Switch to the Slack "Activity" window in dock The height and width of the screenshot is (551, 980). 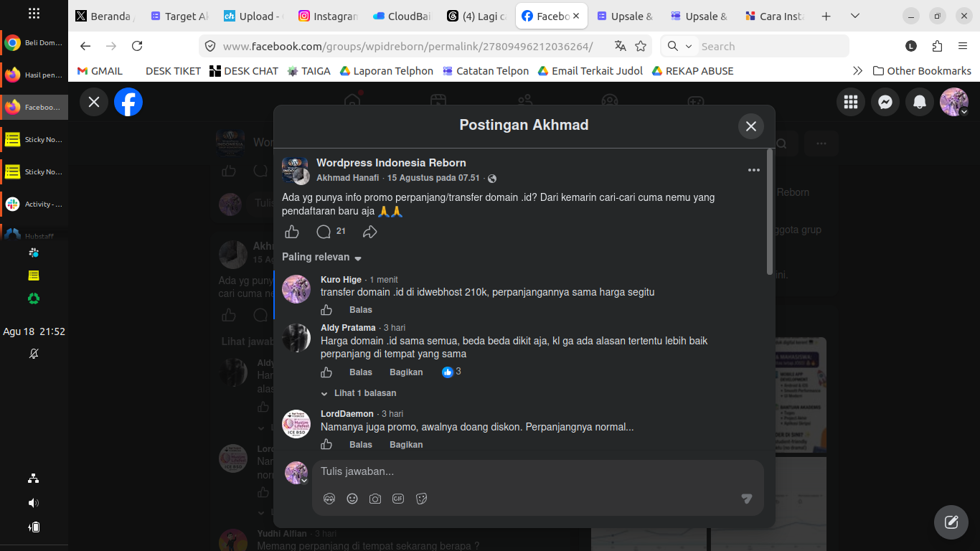point(34,204)
